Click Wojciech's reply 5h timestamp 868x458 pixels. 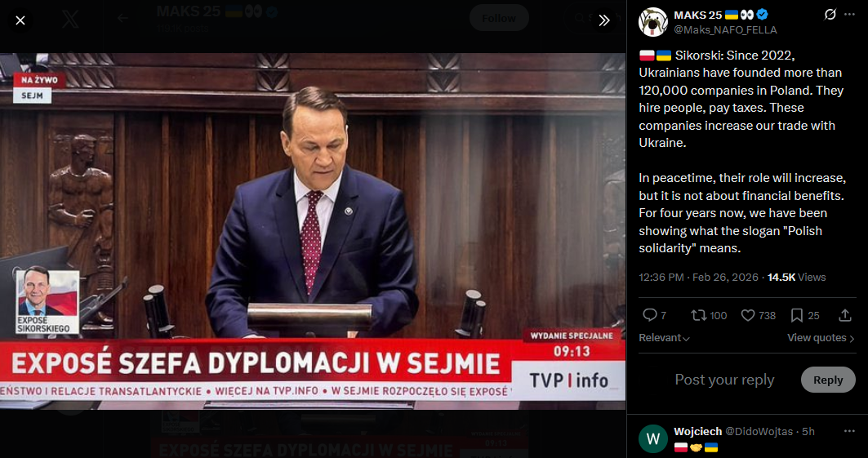click(808, 431)
